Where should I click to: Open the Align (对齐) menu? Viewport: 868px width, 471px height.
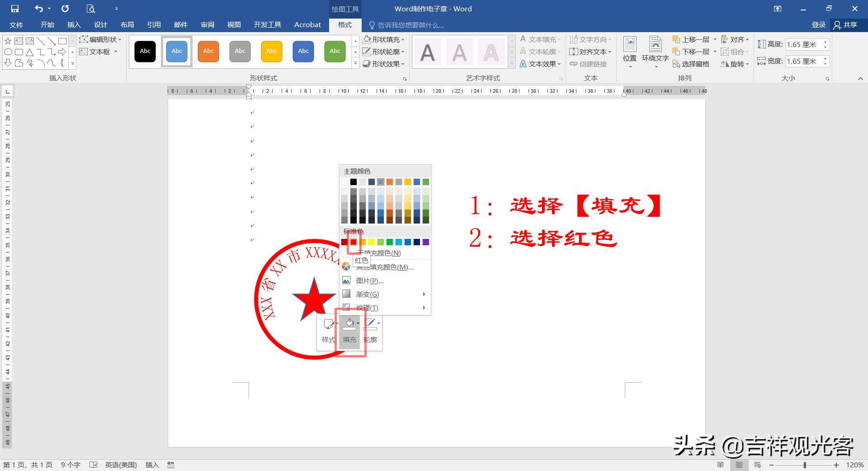735,39
